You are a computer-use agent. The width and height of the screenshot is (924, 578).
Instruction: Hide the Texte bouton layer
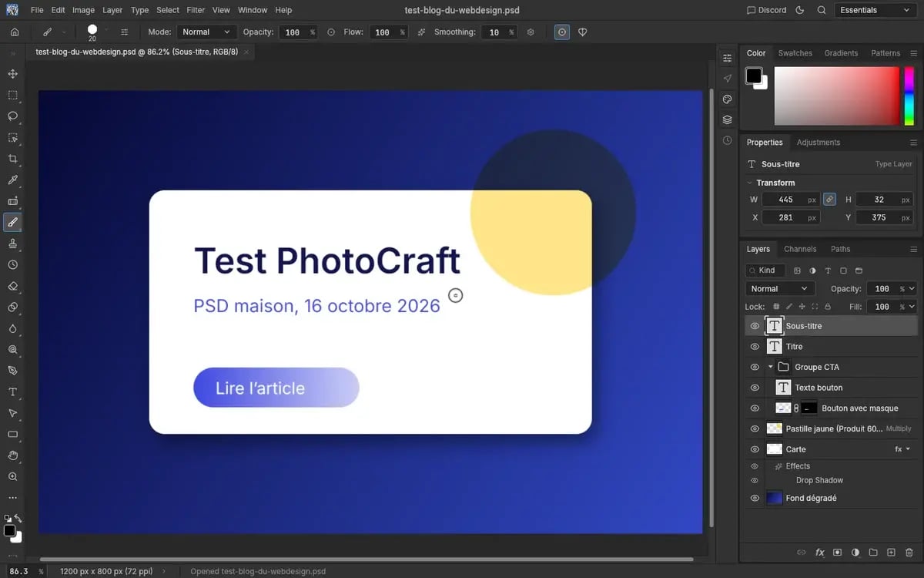tap(755, 388)
